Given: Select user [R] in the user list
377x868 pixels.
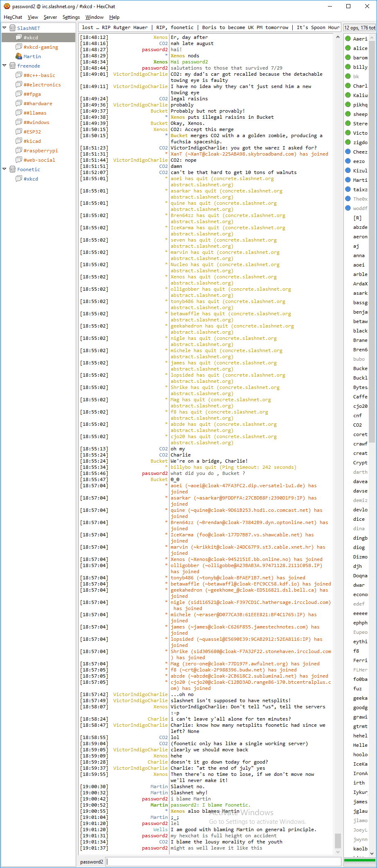Looking at the screenshot, I should [x=357, y=217].
